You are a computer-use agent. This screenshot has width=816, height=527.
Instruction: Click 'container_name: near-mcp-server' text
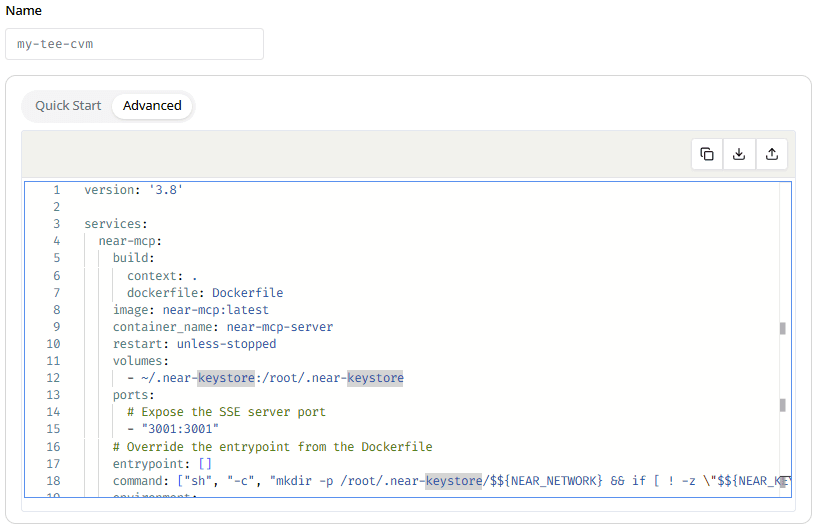coord(222,327)
